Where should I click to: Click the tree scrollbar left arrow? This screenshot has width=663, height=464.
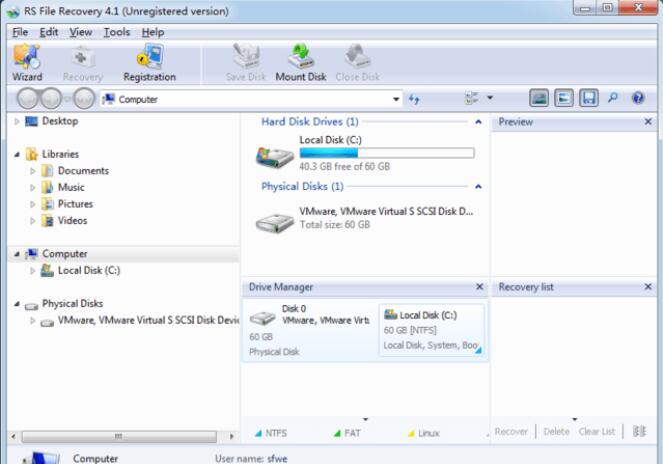(x=13, y=436)
